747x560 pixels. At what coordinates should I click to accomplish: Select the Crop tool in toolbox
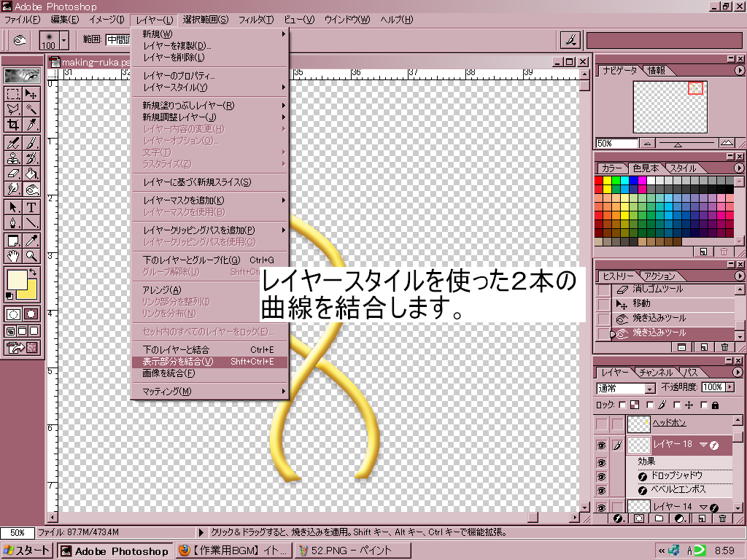click(13, 125)
